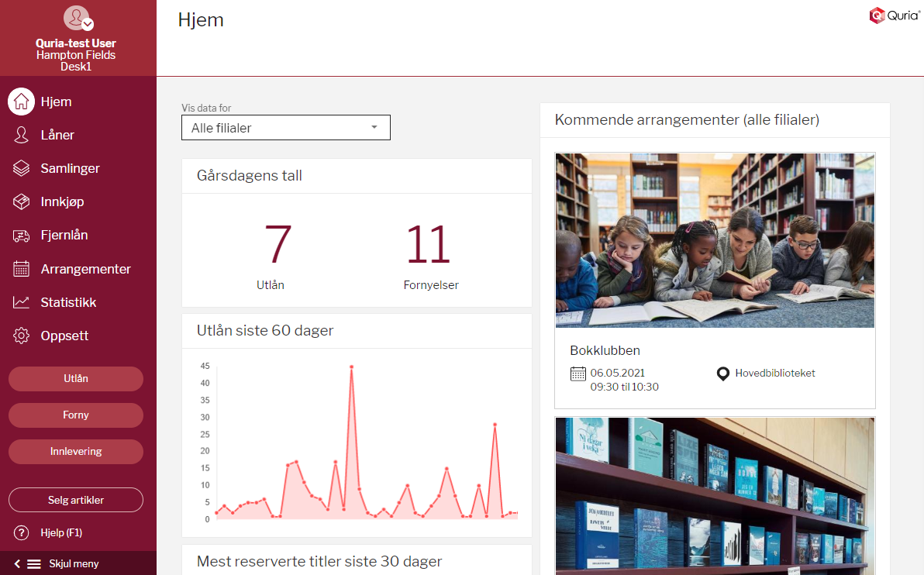The image size is (924, 575).
Task: Go to Samlinger section
Action: coord(78,168)
